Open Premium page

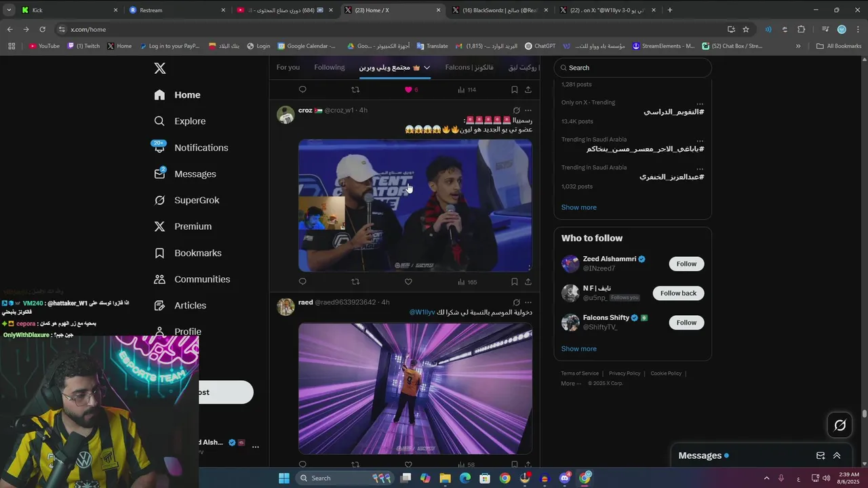tap(182, 226)
